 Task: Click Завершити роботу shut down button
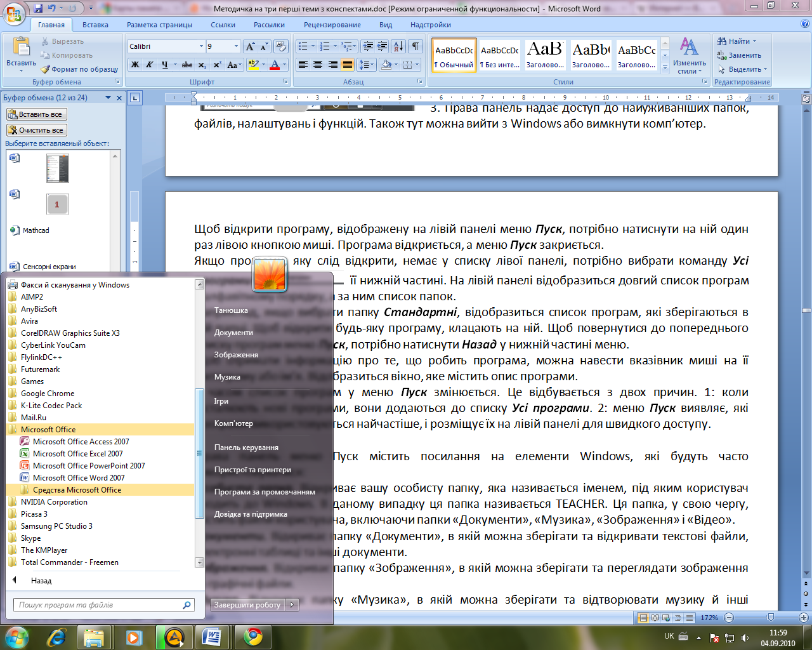tap(247, 605)
